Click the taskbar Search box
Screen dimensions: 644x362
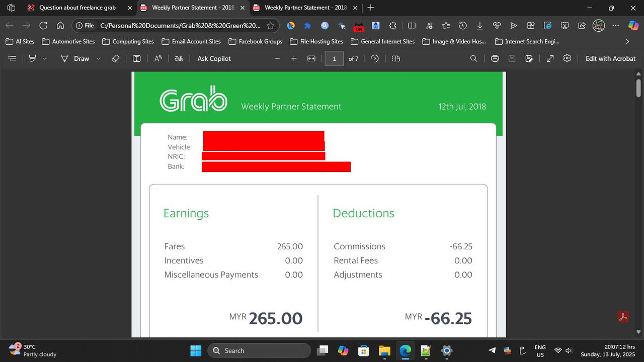(x=259, y=350)
